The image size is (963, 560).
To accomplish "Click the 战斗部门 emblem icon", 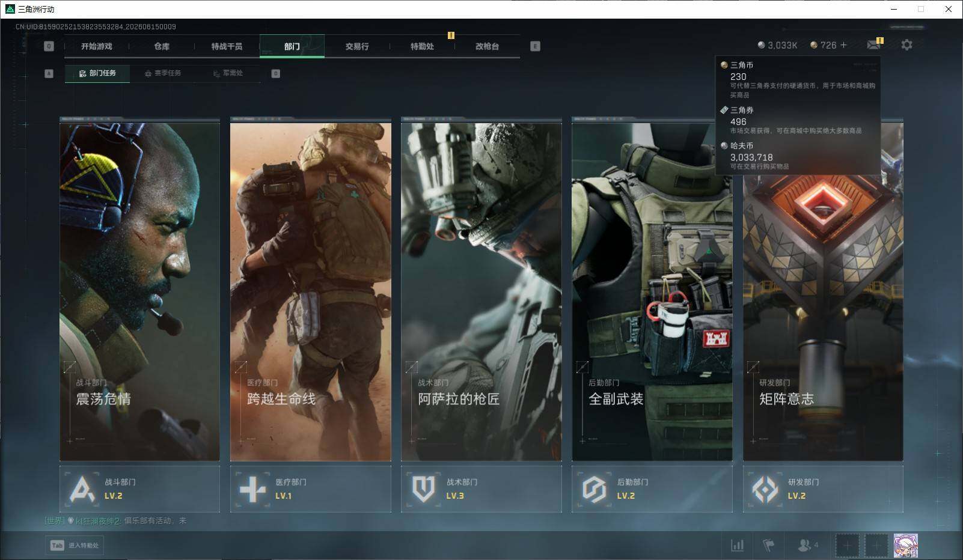I will click(x=82, y=489).
